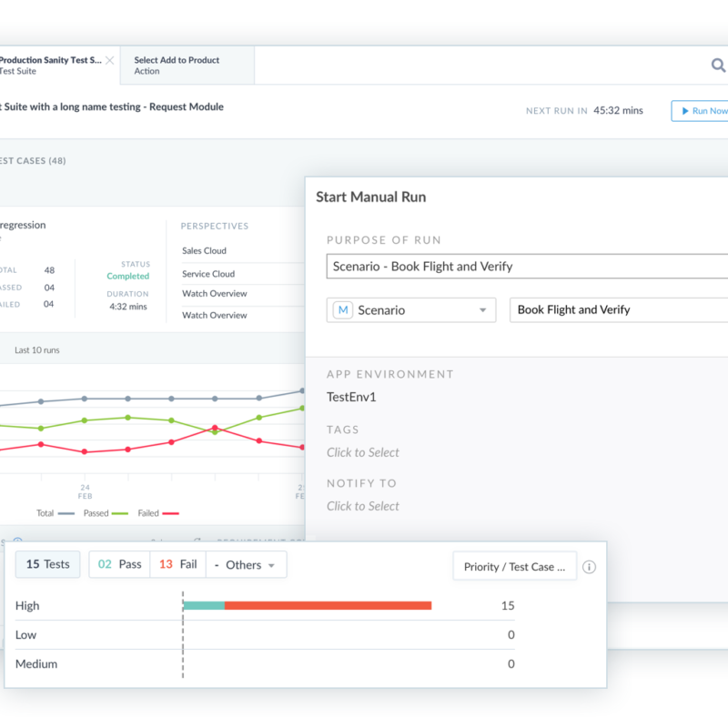Image resolution: width=728 pixels, height=728 pixels.
Task: Click the M scenario type icon
Action: click(343, 310)
